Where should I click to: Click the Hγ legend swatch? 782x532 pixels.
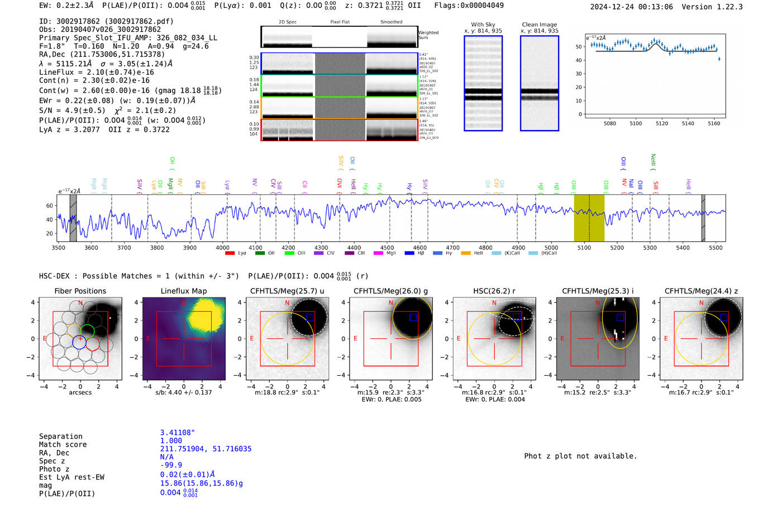pos(437,253)
